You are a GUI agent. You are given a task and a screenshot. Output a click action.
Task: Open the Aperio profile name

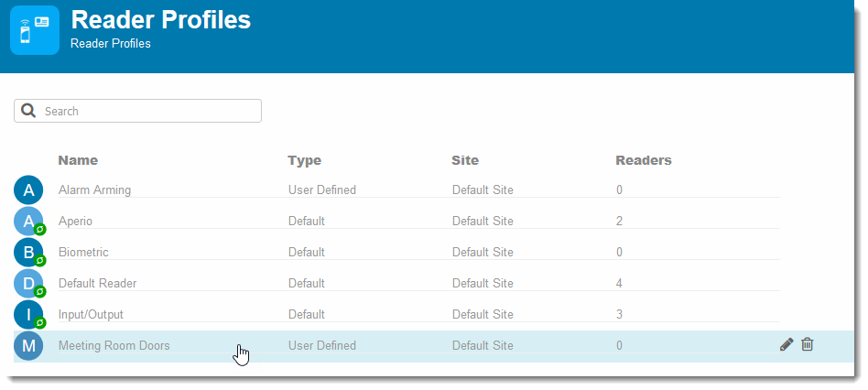[75, 221]
